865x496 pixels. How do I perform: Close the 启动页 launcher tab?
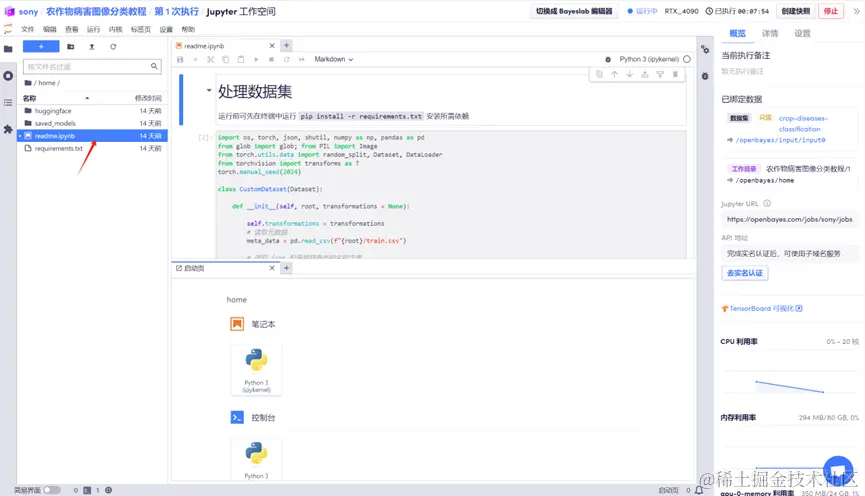point(271,268)
